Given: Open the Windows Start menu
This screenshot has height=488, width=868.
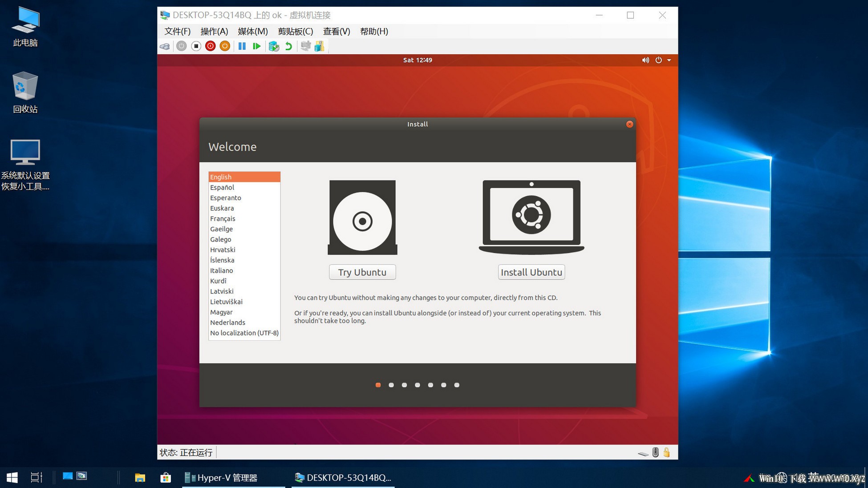Looking at the screenshot, I should 12,478.
